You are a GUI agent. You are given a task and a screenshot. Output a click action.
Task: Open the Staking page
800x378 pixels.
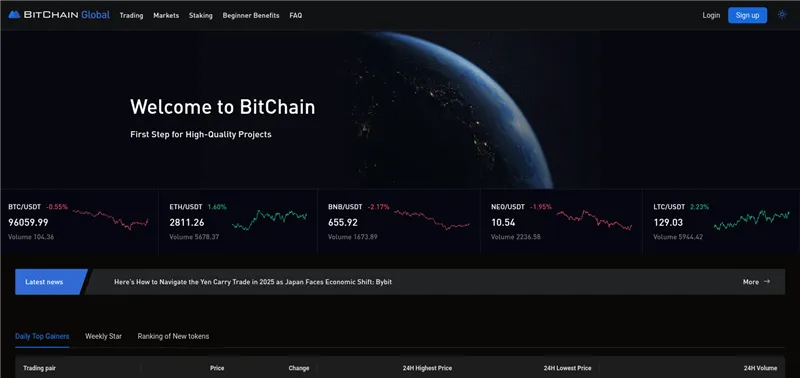pyautogui.click(x=201, y=15)
